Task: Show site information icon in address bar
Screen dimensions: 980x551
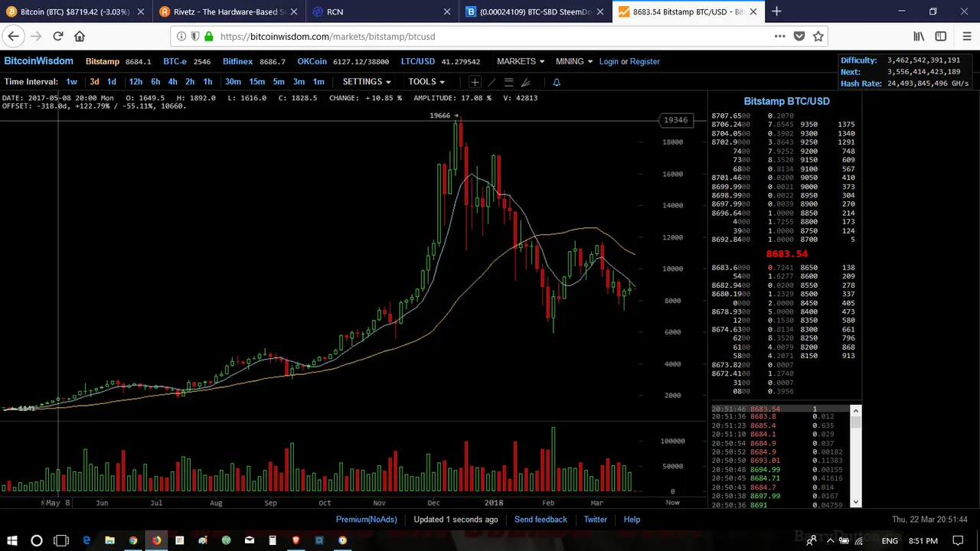Action: tap(181, 36)
